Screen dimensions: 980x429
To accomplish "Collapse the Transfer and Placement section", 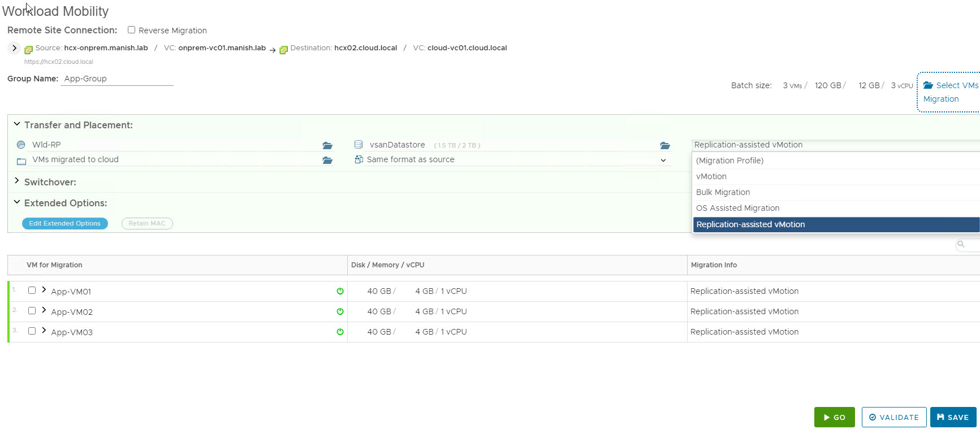I will click(17, 124).
